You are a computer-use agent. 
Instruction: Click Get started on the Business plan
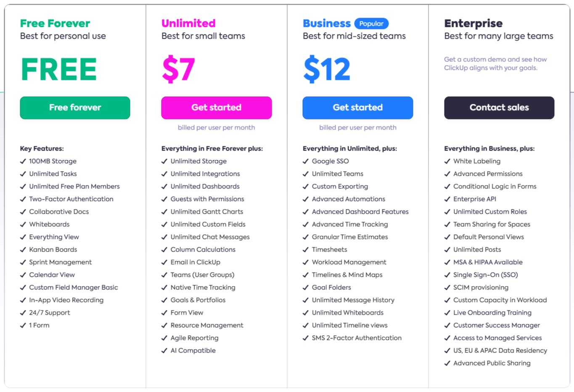(x=357, y=108)
